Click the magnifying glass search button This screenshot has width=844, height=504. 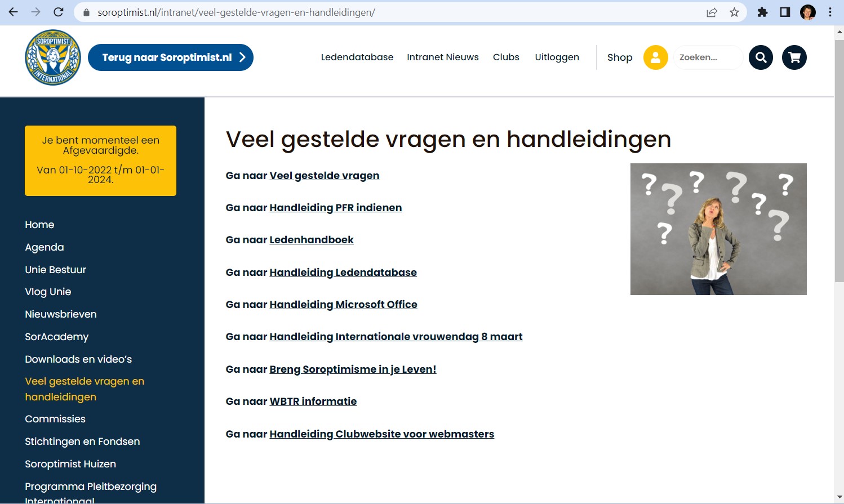[x=761, y=57]
